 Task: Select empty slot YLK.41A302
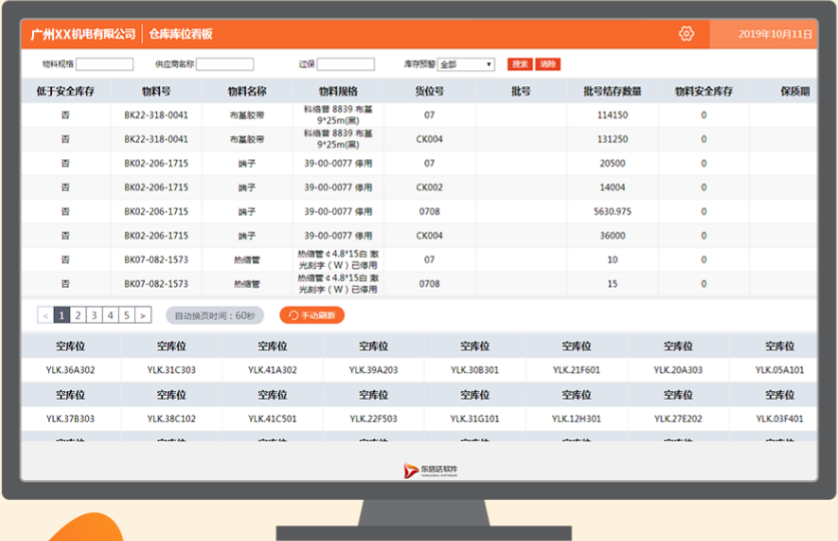coord(273,370)
